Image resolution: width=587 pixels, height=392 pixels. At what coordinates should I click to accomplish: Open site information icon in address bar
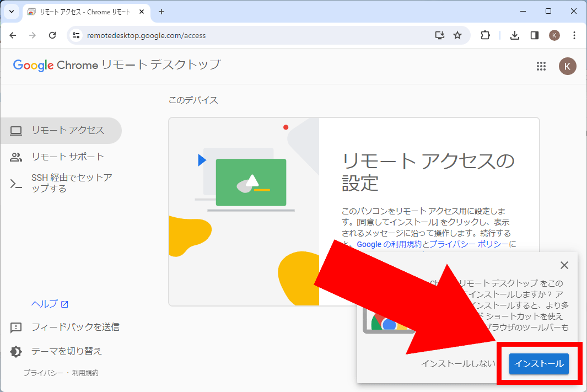[x=75, y=35]
